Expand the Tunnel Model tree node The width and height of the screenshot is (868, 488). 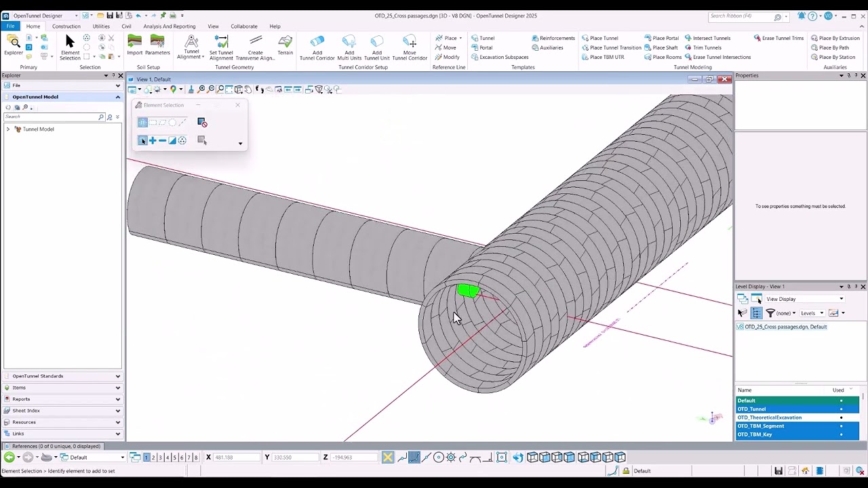8,129
